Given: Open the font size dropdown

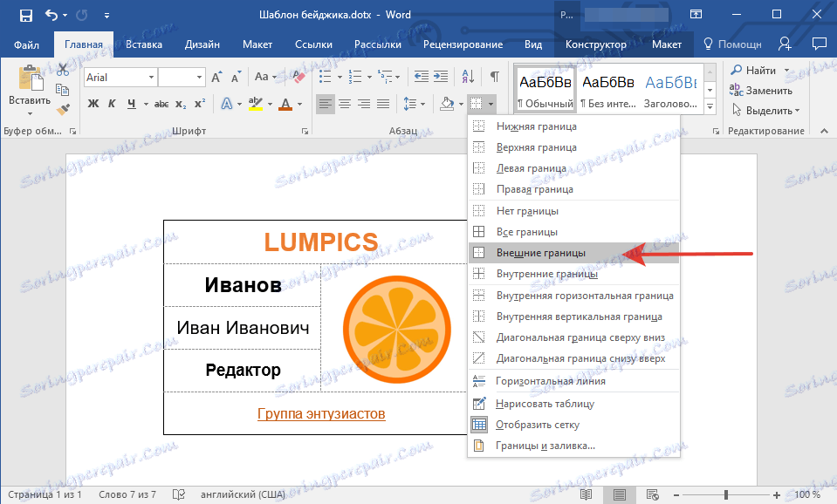Looking at the screenshot, I should [199, 78].
